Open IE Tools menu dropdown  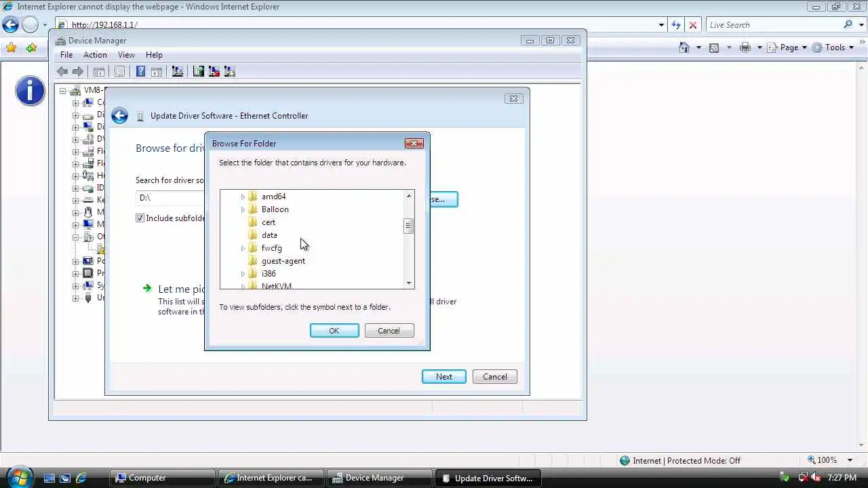pos(834,47)
